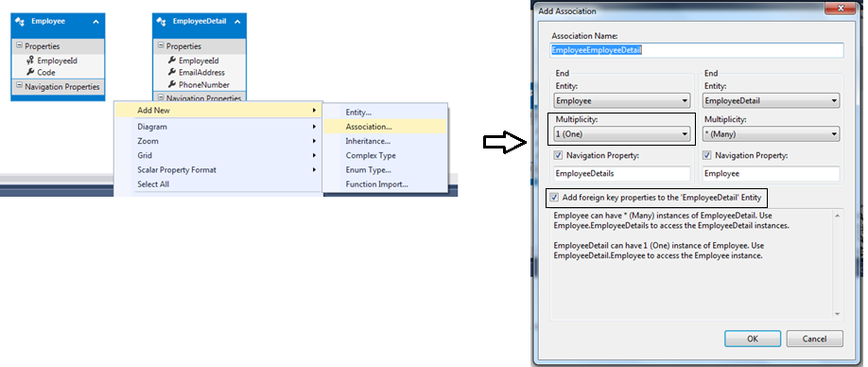Choose Function Import... from Add New submenu

[385, 184]
